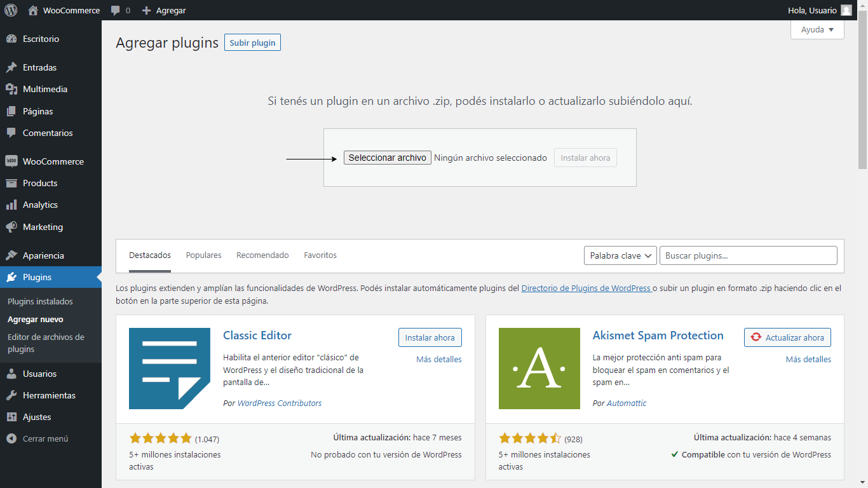Click the Classic Editor plugin thumbnail
This screenshot has width=868, height=488.
pos(170,369)
